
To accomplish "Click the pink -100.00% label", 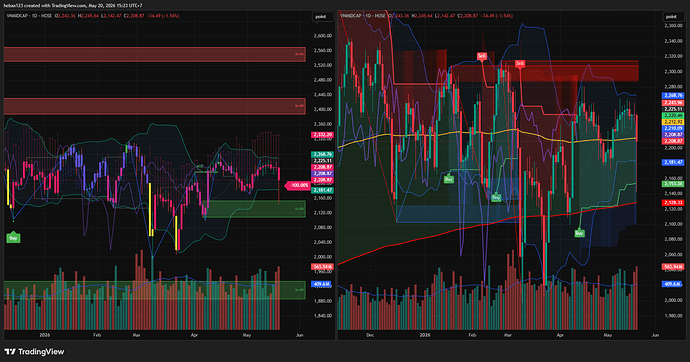I will (x=298, y=185).
